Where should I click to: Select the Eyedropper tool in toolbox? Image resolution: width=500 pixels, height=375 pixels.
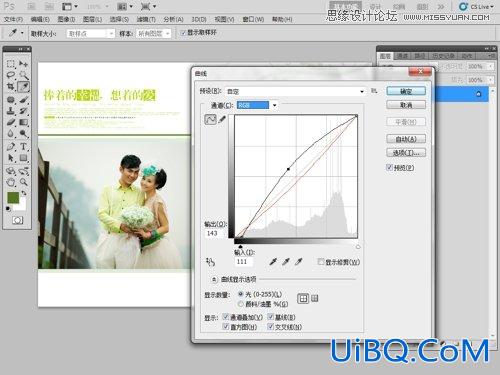coord(24,86)
